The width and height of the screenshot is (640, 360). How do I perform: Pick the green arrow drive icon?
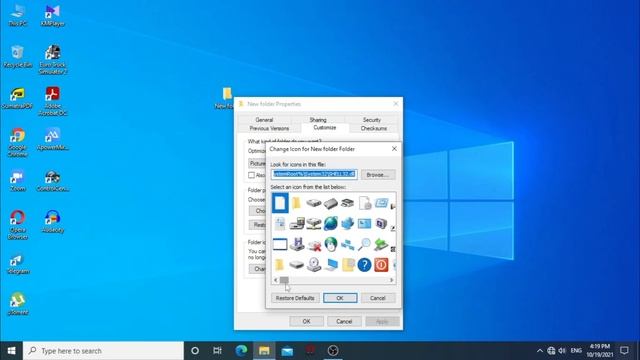click(381, 244)
